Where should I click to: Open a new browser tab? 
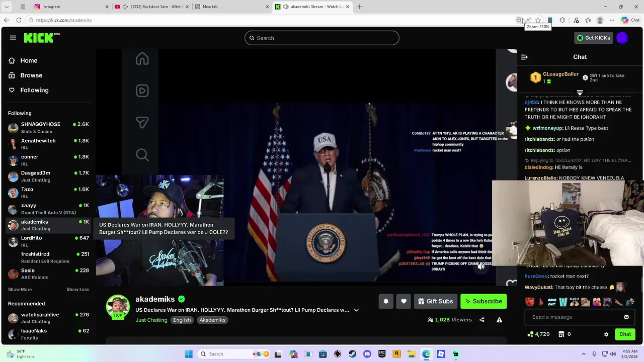(359, 7)
